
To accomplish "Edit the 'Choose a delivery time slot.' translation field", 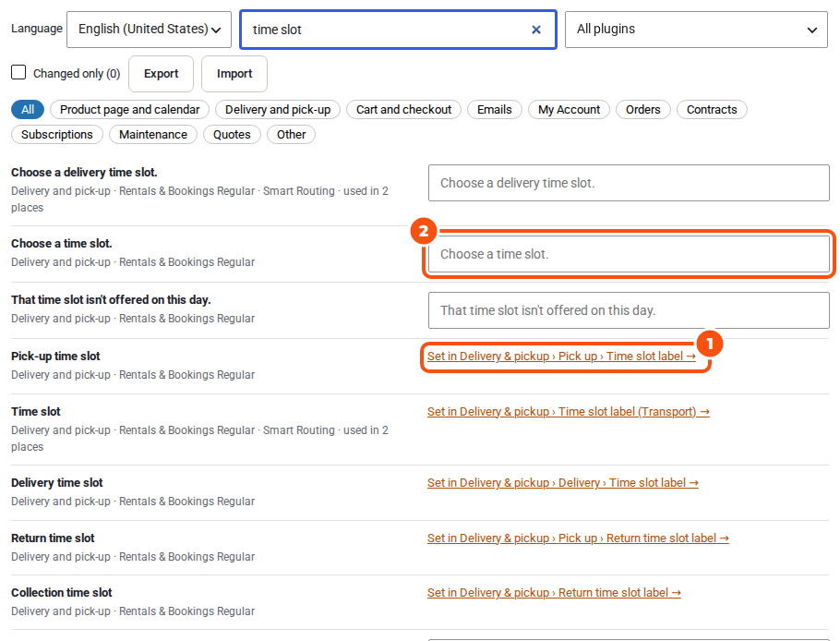I will tap(629, 183).
